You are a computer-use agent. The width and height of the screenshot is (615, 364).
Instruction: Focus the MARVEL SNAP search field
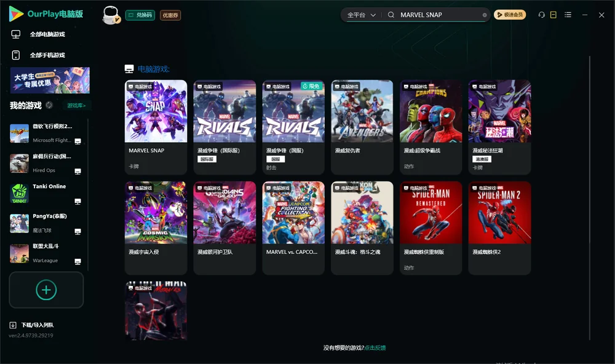tap(439, 15)
